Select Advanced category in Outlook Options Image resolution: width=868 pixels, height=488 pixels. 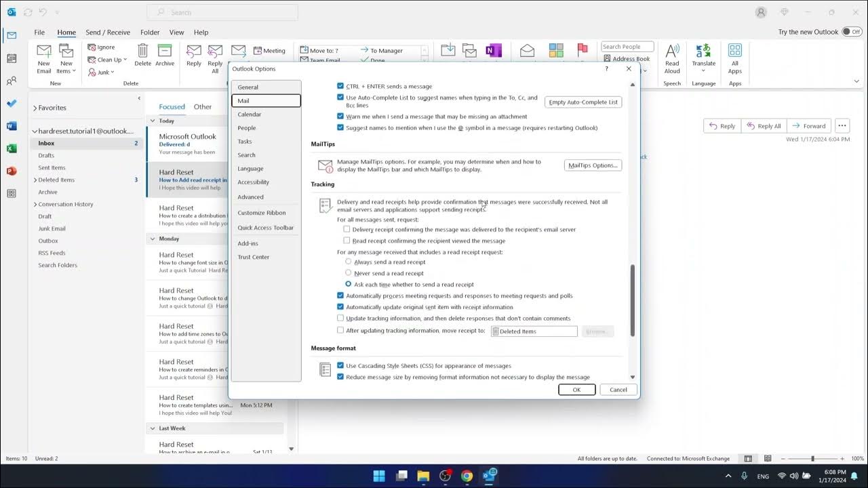pos(266,197)
